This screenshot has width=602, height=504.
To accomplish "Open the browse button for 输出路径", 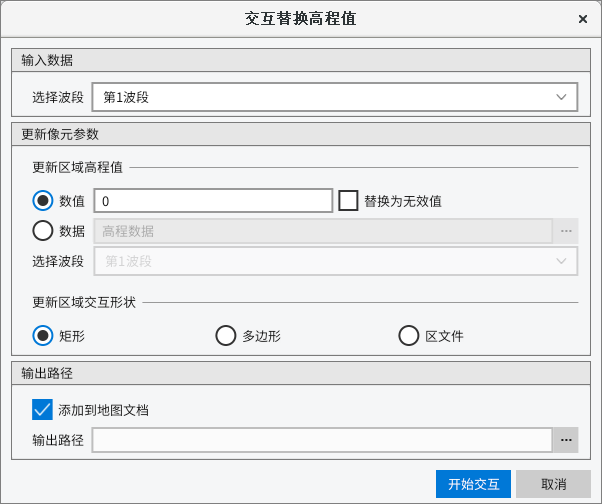I will click(566, 440).
